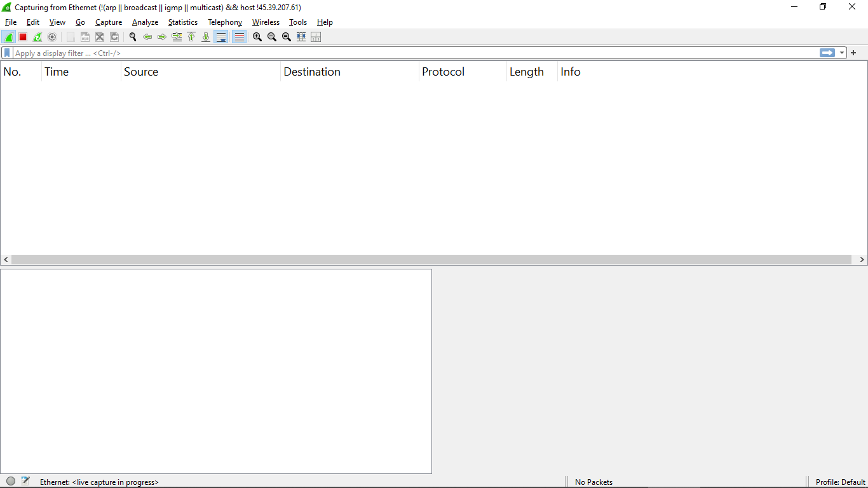Viewport: 868px width, 488px height.
Task: Open the View menu
Action: click(57, 22)
